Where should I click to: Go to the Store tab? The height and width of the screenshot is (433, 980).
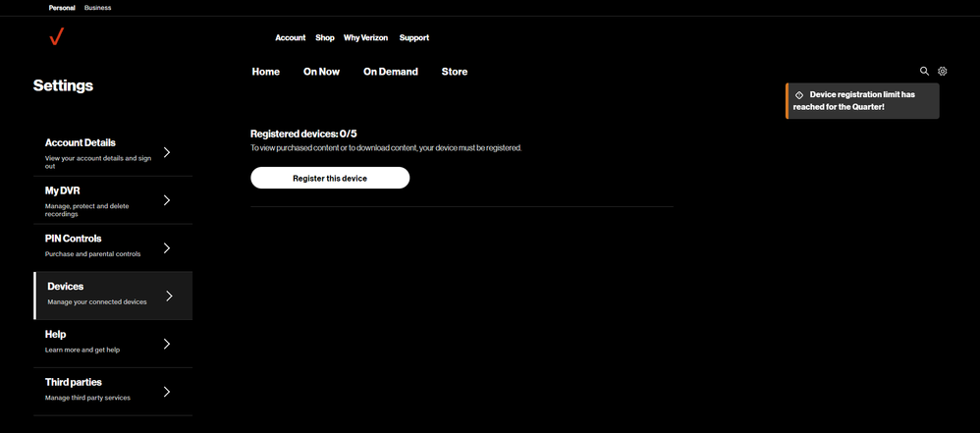[x=455, y=72]
